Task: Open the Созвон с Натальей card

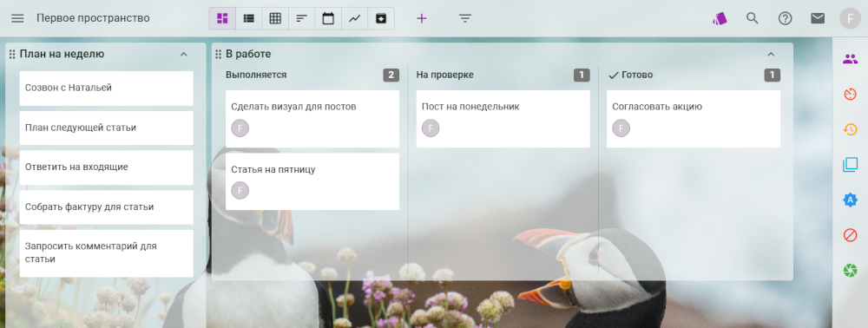Action: [106, 88]
